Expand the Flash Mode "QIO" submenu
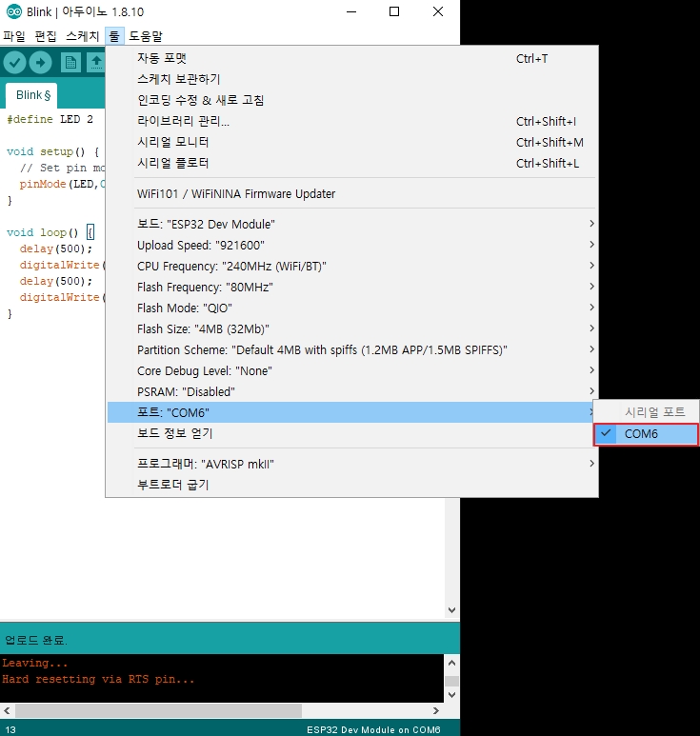The height and width of the screenshot is (736, 700). [352, 308]
